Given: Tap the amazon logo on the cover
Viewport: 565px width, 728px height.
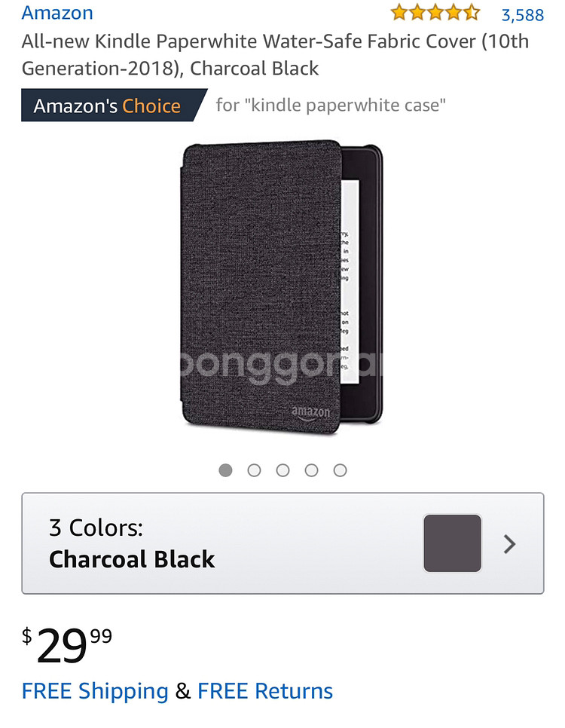Looking at the screenshot, I should coord(310,413).
